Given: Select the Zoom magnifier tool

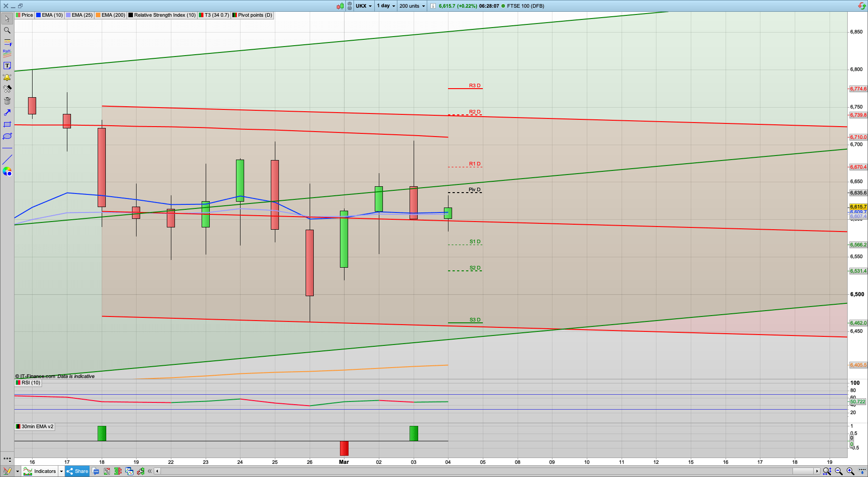Looking at the screenshot, I should pyautogui.click(x=7, y=30).
